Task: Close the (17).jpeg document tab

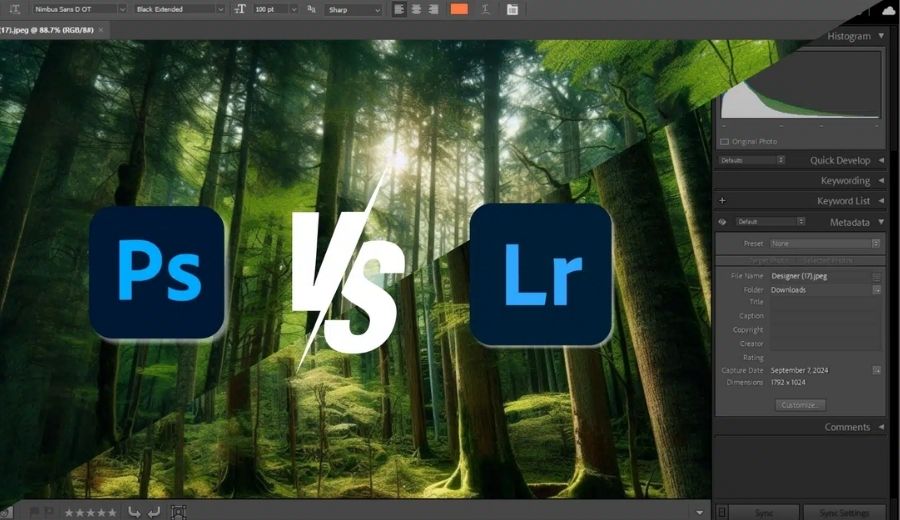Action: pyautogui.click(x=101, y=30)
